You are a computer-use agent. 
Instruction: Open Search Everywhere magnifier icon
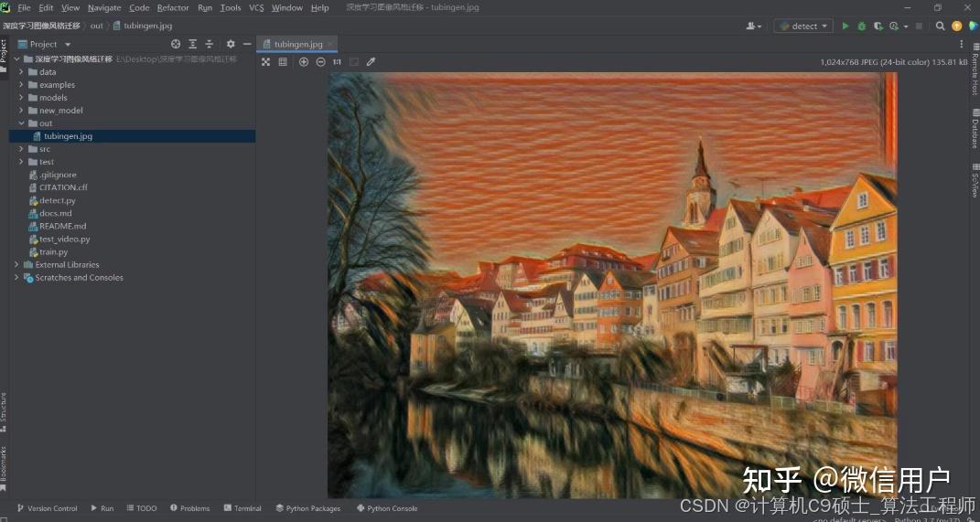point(940,27)
